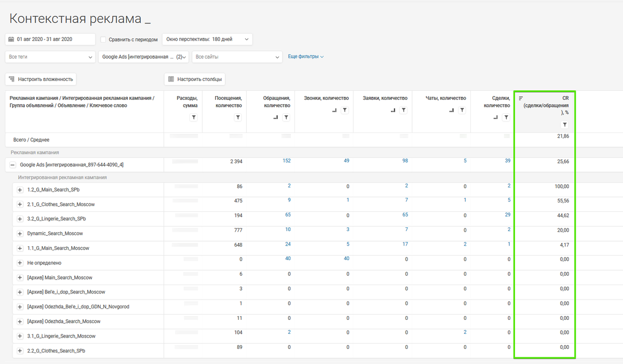Click the filter icon in Расходы column
The width and height of the screenshot is (623, 364).
[x=194, y=118]
